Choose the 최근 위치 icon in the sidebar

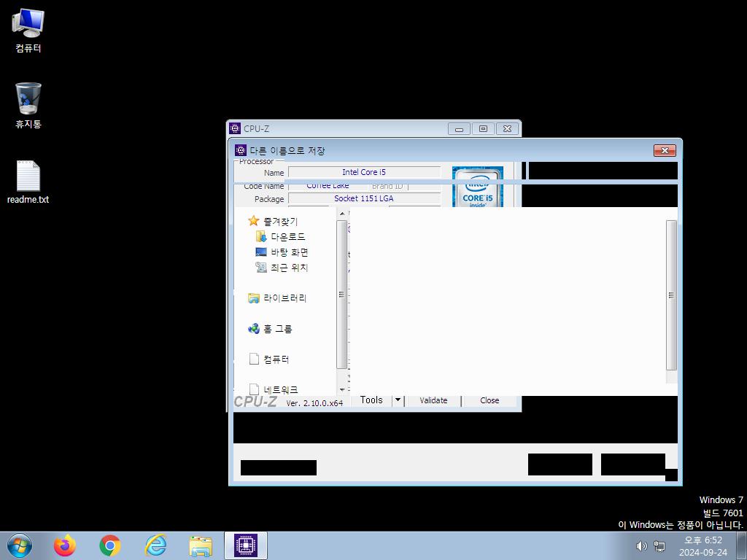pos(261,267)
